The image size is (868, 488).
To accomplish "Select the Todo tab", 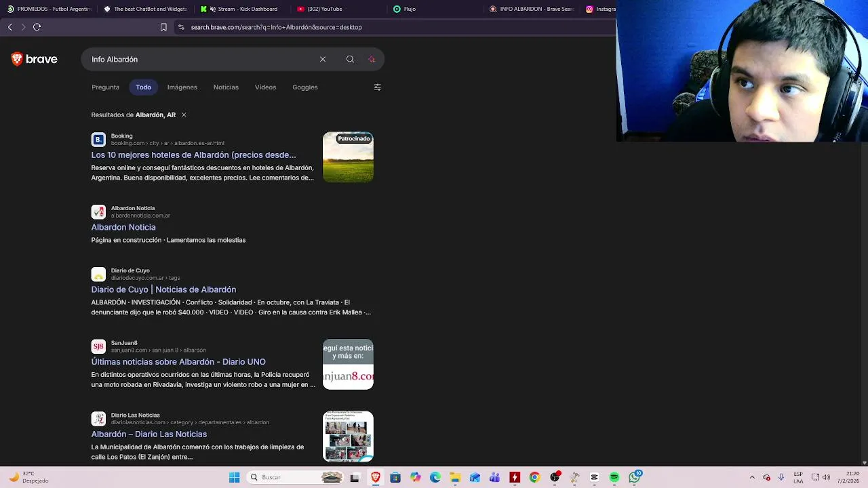I will point(143,87).
